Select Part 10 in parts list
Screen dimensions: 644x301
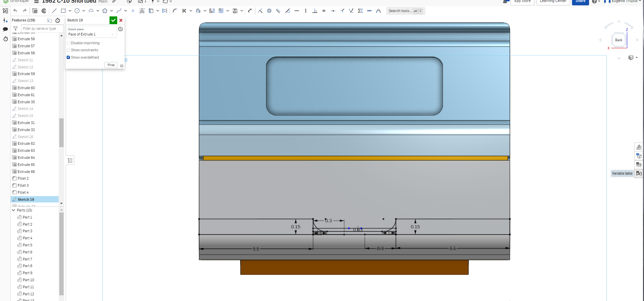(x=28, y=280)
